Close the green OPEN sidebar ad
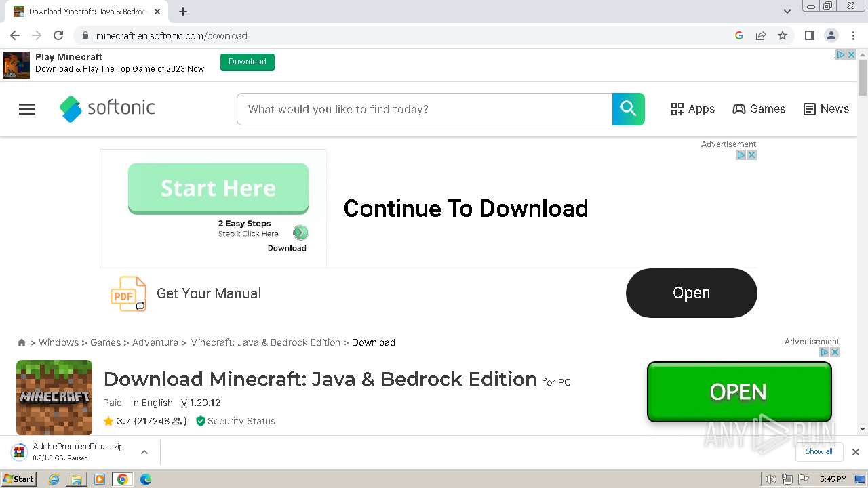The image size is (868, 488). (x=835, y=352)
